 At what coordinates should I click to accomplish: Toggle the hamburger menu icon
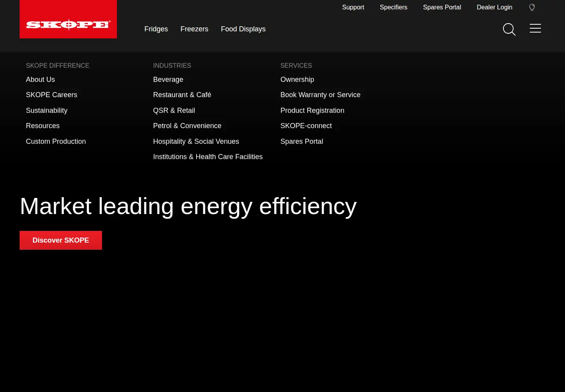535,28
